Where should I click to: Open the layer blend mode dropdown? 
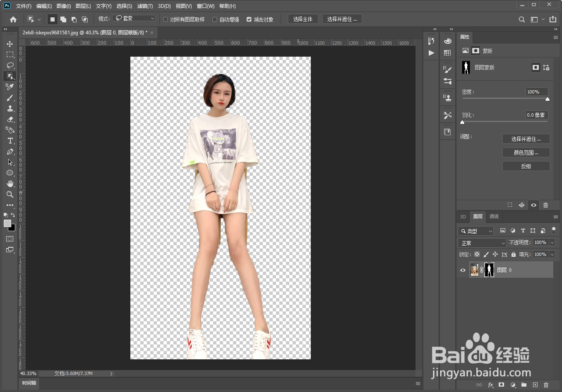point(482,243)
